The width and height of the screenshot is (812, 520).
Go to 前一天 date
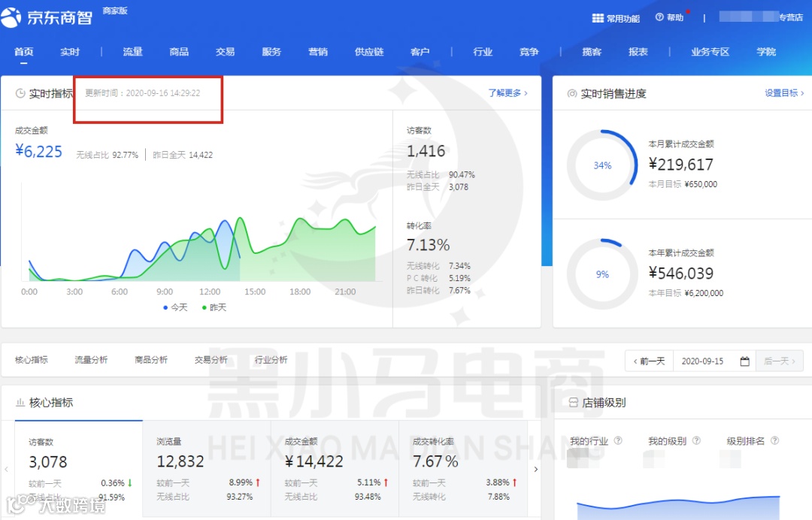[x=650, y=361]
